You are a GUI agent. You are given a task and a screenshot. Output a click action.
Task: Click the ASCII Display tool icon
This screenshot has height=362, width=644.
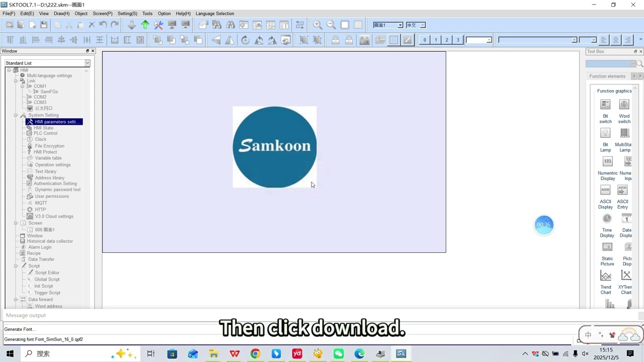(x=606, y=190)
